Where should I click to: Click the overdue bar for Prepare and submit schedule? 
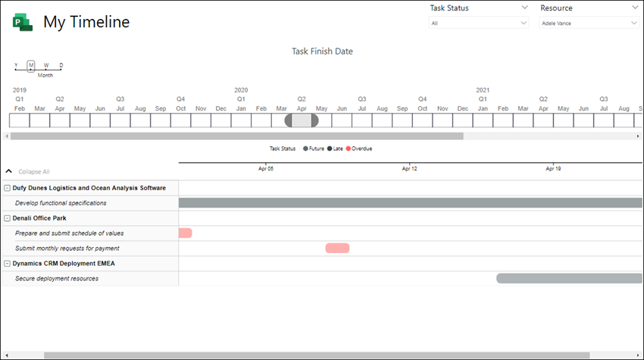(x=185, y=233)
